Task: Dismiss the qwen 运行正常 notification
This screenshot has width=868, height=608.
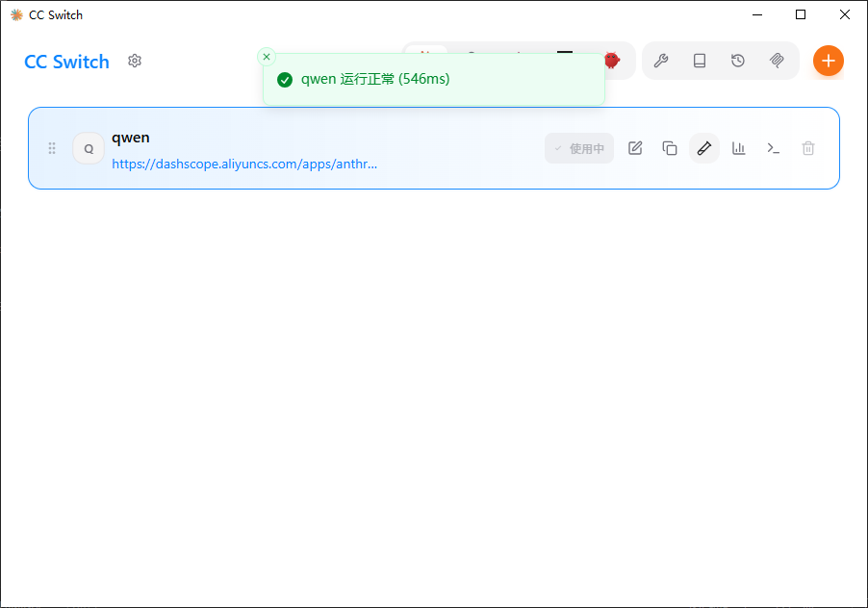Action: click(267, 57)
